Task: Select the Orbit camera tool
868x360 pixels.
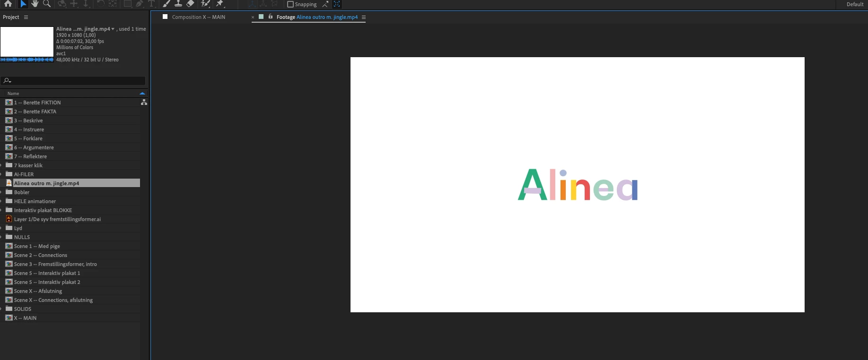Action: pyautogui.click(x=62, y=4)
